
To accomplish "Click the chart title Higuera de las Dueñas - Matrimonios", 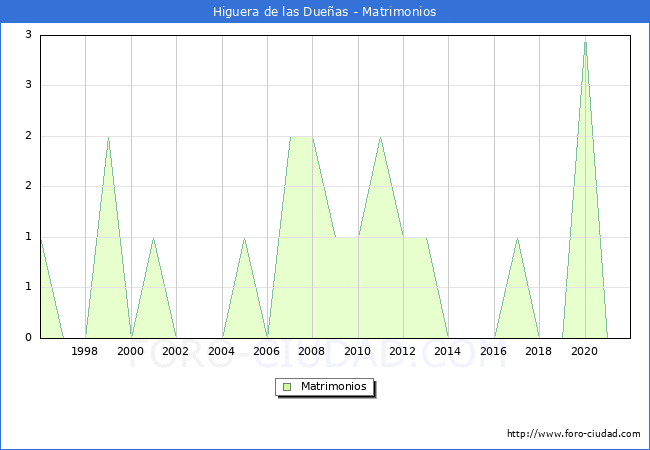I will [325, 12].
